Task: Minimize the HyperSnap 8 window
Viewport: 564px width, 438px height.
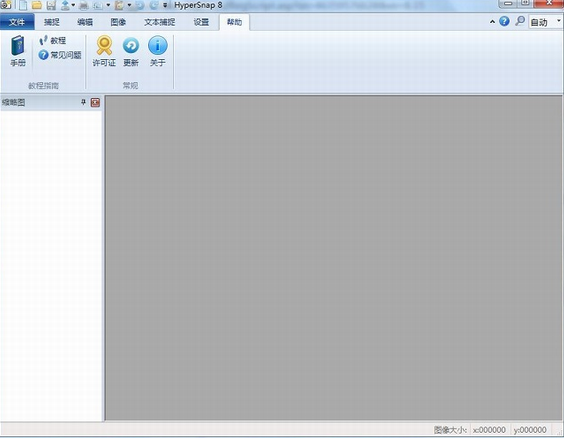Action: point(508,3)
